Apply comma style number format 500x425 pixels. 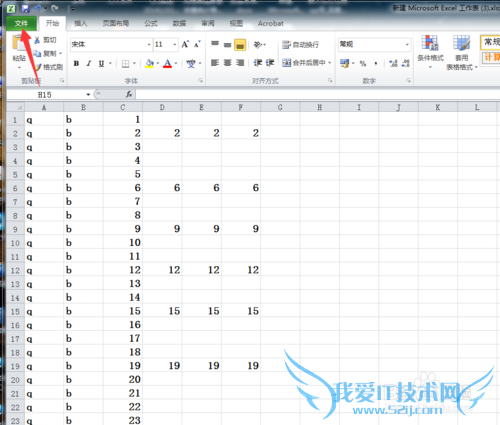coord(376,63)
